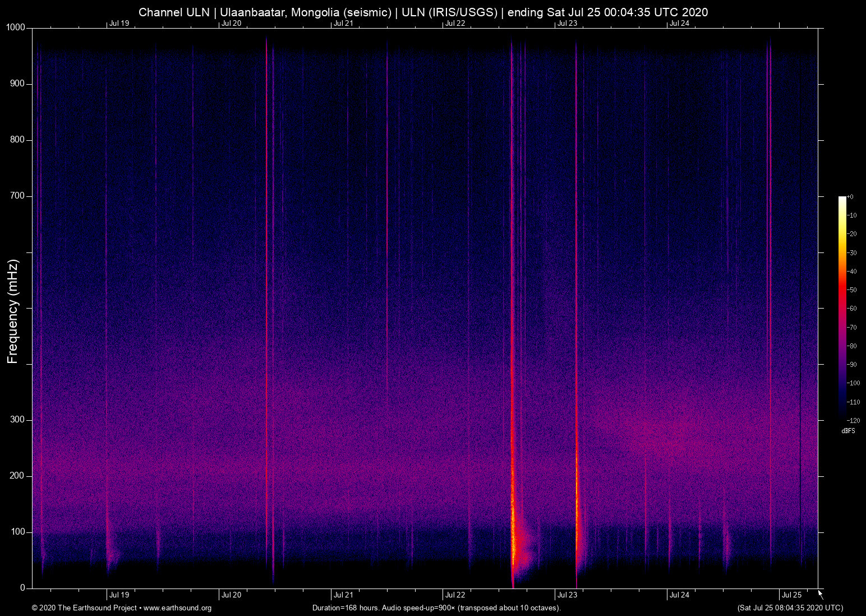Click the white top of the color scale bar

(x=842, y=200)
